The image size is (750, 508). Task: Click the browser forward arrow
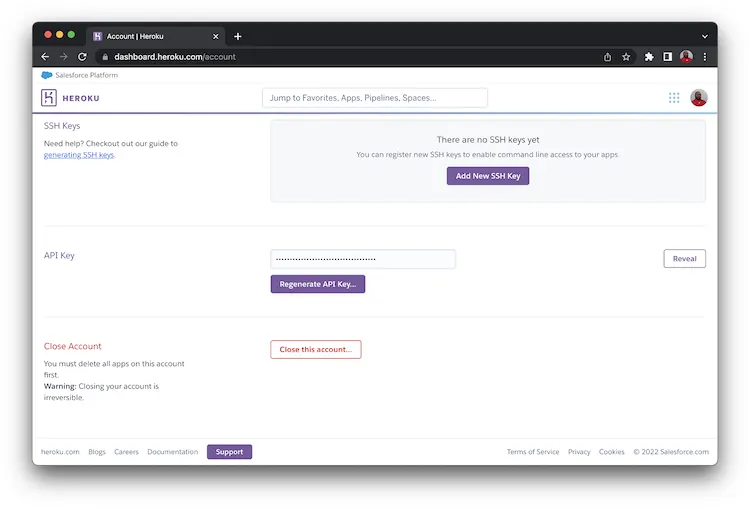pyautogui.click(x=64, y=56)
